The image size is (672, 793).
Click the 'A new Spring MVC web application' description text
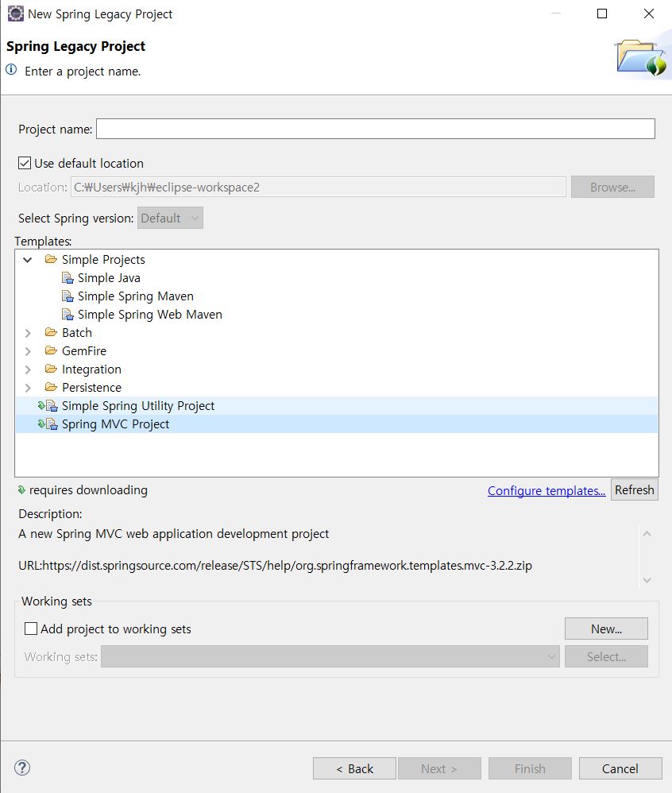point(174,534)
